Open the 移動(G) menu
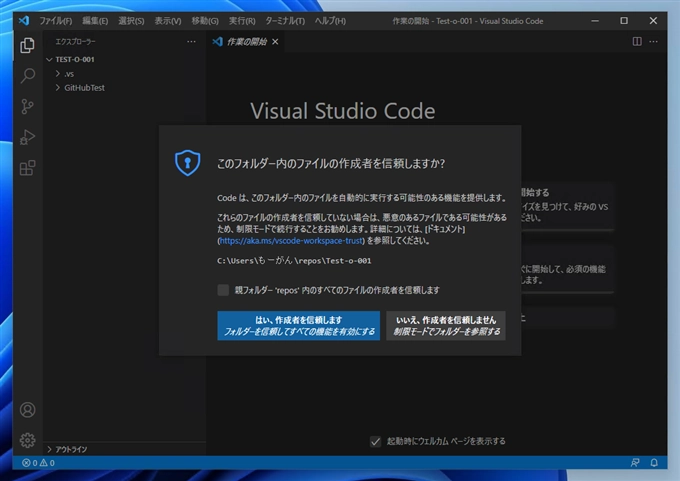The height and width of the screenshot is (481, 680). [205, 21]
